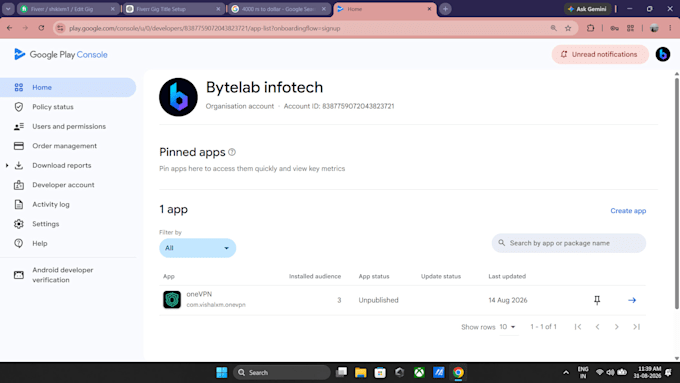This screenshot has height=383, width=680.
Task: Open Chrome three-dot menu
Action: coord(670,28)
